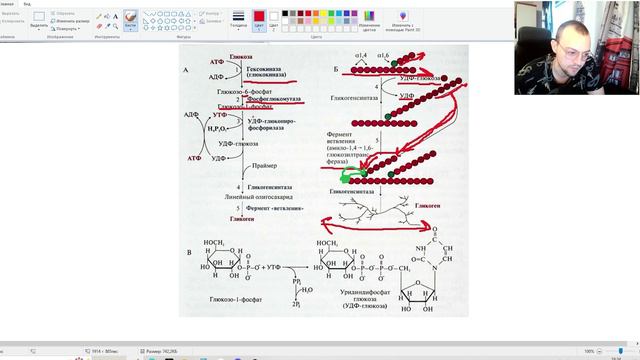This screenshot has width=640, height=360.
Task: Open the Thickness dropdown arrow
Action: pyautogui.click(x=238, y=30)
